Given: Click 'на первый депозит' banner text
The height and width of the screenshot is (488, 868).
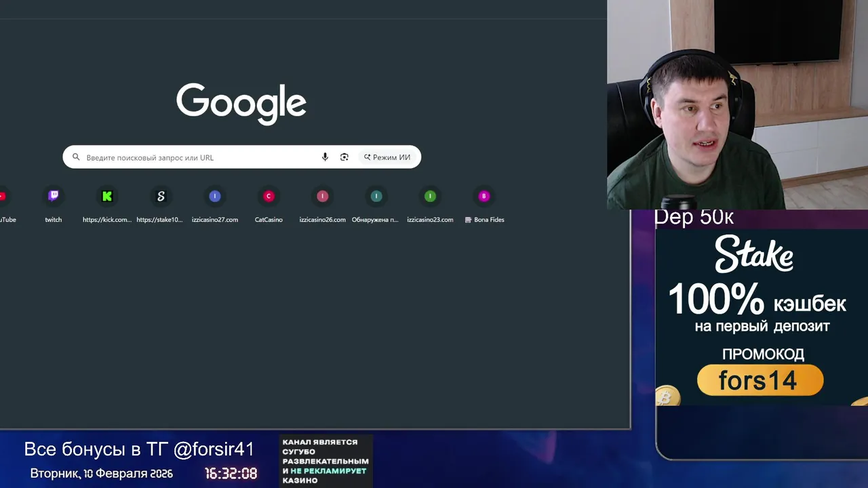Looking at the screenshot, I should 762,327.
